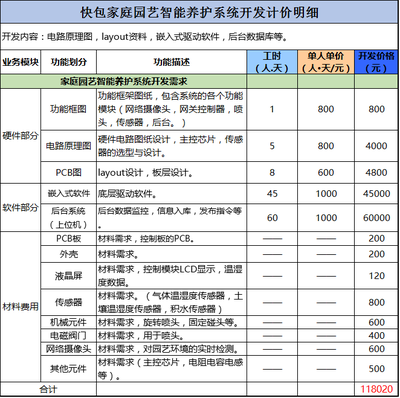Click the 工时 value 5 for 电路原理图
This screenshot has width=400, height=398.
click(x=272, y=146)
